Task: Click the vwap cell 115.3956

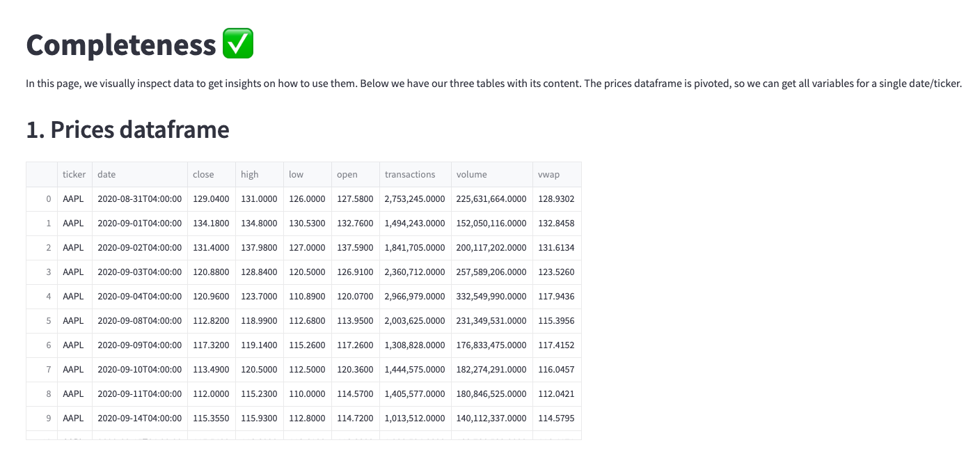Action: [x=557, y=321]
